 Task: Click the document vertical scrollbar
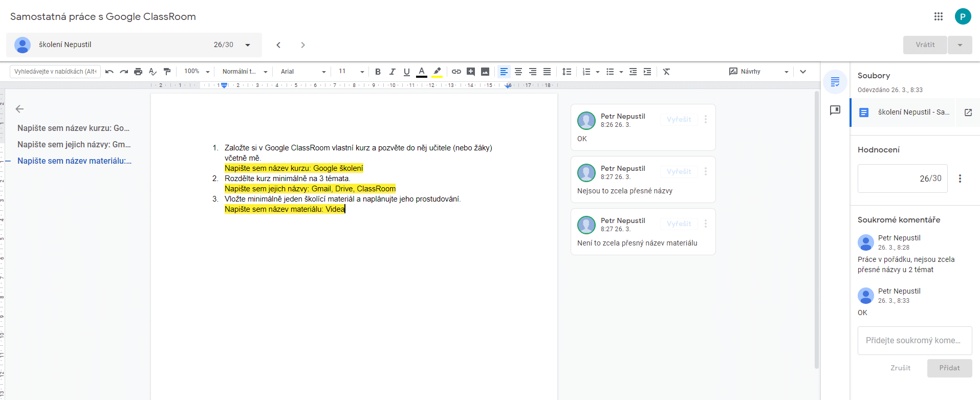click(817, 230)
